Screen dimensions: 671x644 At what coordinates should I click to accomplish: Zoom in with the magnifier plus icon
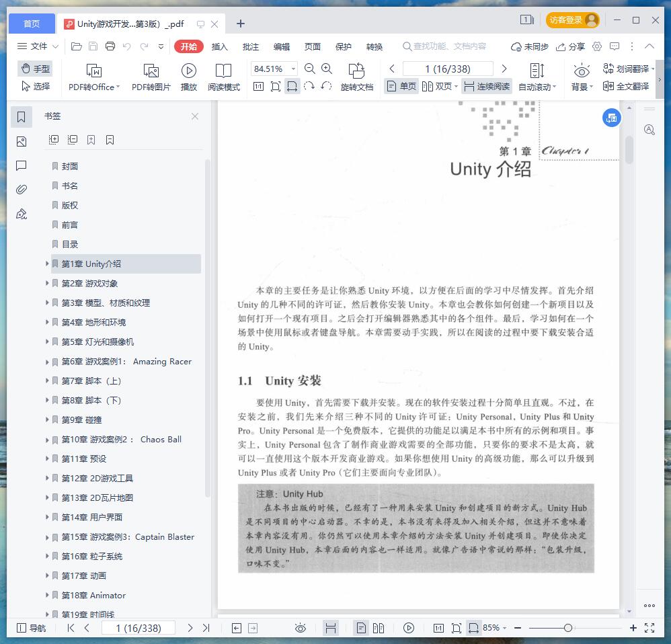(x=327, y=69)
